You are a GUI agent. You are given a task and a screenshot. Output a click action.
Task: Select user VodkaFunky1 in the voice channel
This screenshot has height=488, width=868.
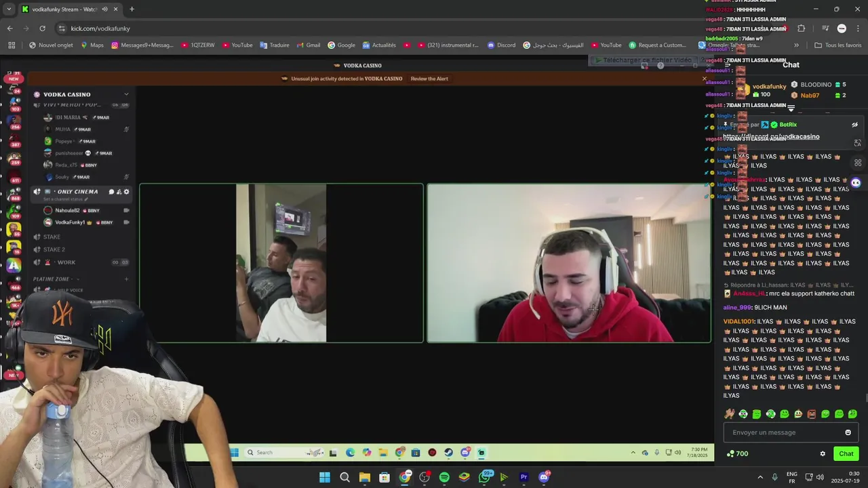click(x=70, y=222)
